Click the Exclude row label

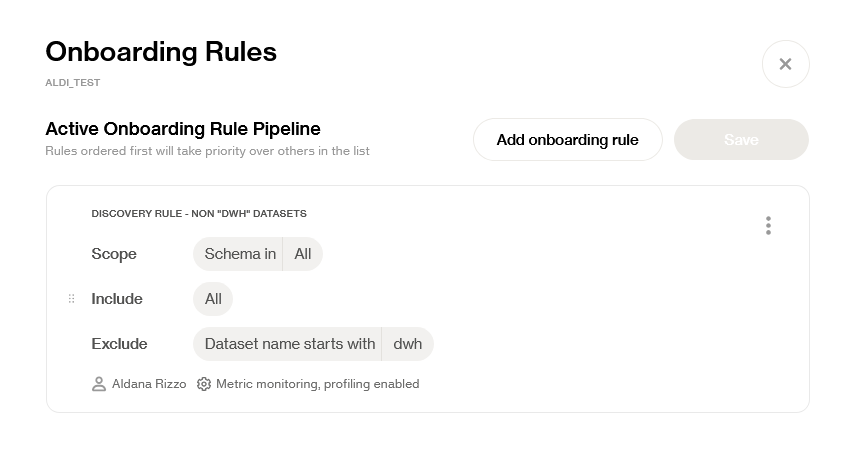click(x=119, y=344)
